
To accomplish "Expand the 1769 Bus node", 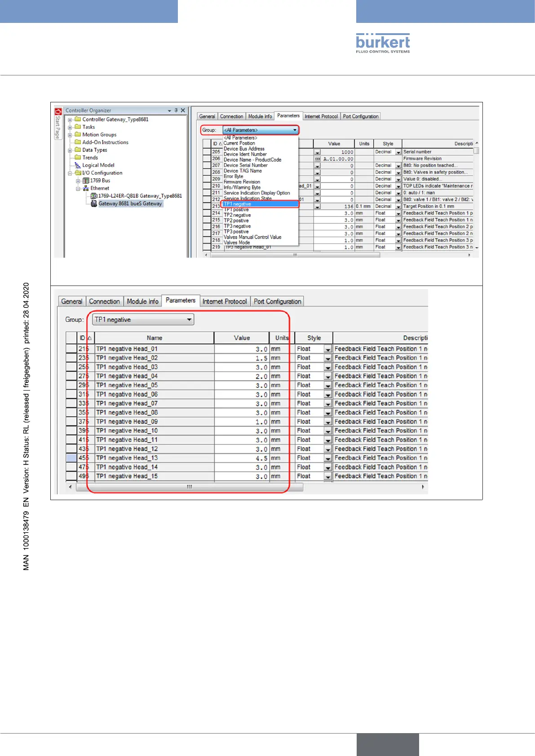I will coord(78,181).
